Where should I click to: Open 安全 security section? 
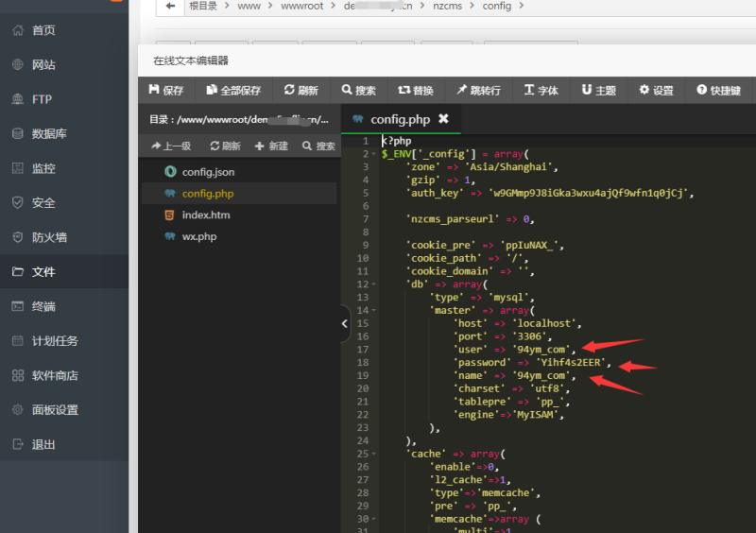click(x=43, y=202)
